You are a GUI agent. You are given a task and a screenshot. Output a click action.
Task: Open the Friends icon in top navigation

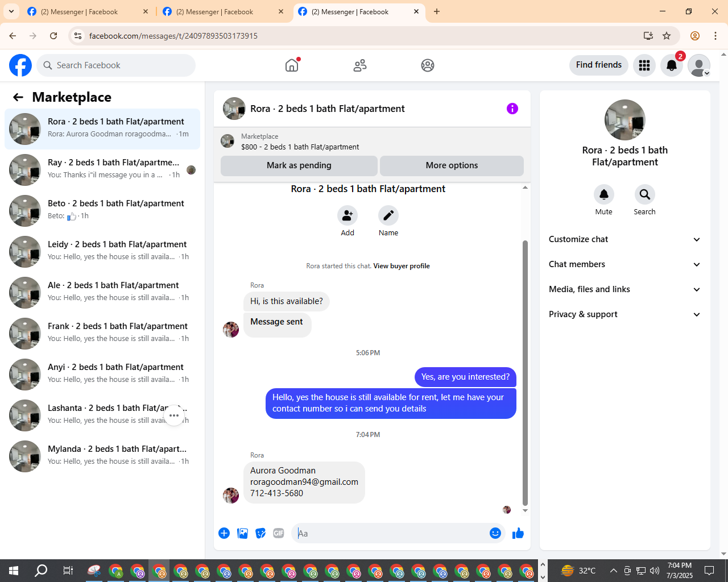pos(360,65)
